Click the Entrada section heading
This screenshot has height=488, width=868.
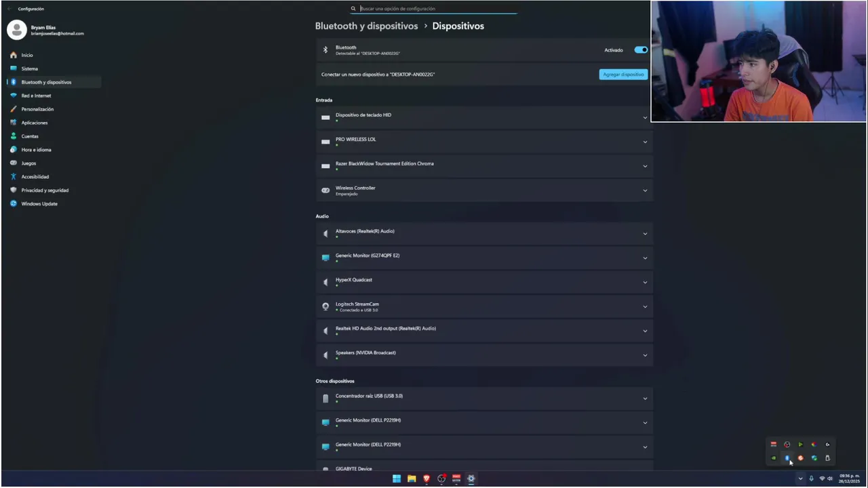click(x=324, y=100)
